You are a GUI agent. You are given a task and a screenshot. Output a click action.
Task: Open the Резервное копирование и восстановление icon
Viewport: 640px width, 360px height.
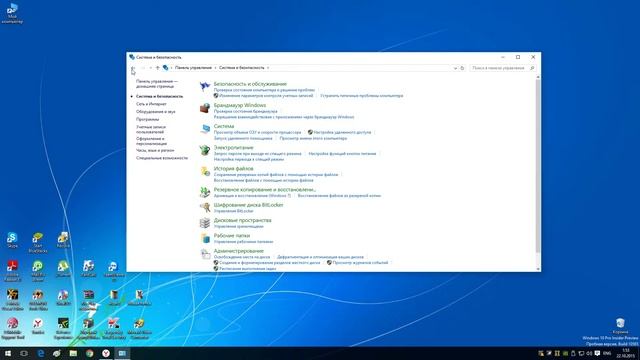pyautogui.click(x=204, y=192)
